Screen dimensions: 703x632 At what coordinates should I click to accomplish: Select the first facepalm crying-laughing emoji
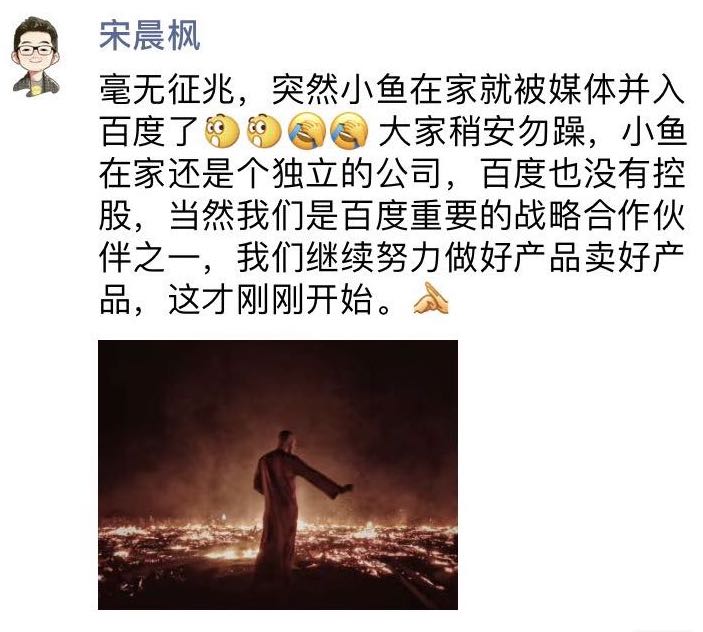307,131
